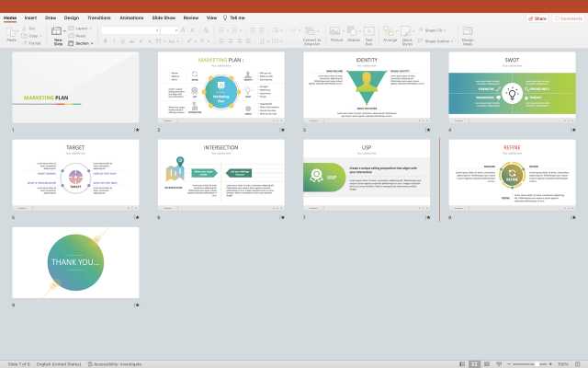Click Convert to SmartArt icon

coord(312,32)
